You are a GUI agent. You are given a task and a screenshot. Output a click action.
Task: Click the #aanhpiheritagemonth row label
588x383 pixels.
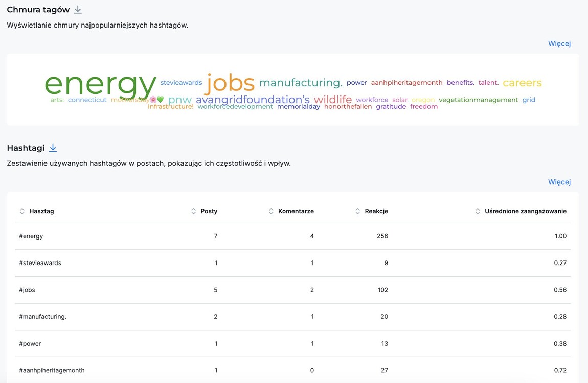click(52, 370)
